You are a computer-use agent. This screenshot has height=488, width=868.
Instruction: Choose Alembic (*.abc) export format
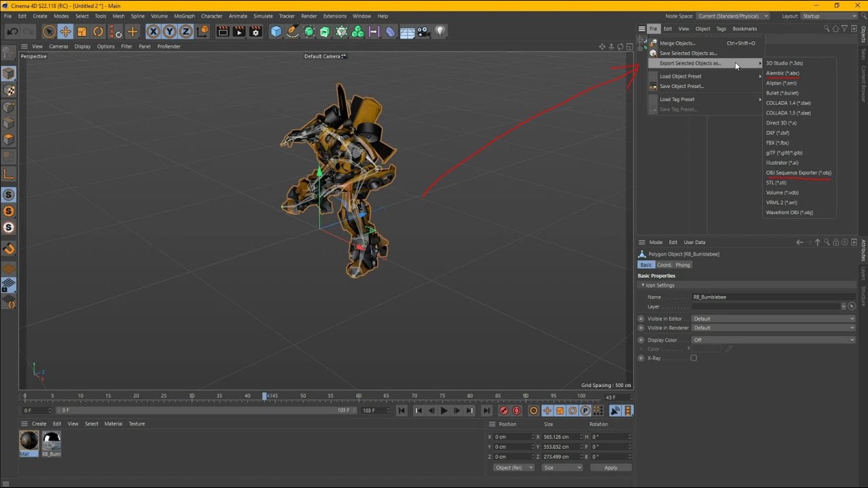tap(783, 73)
